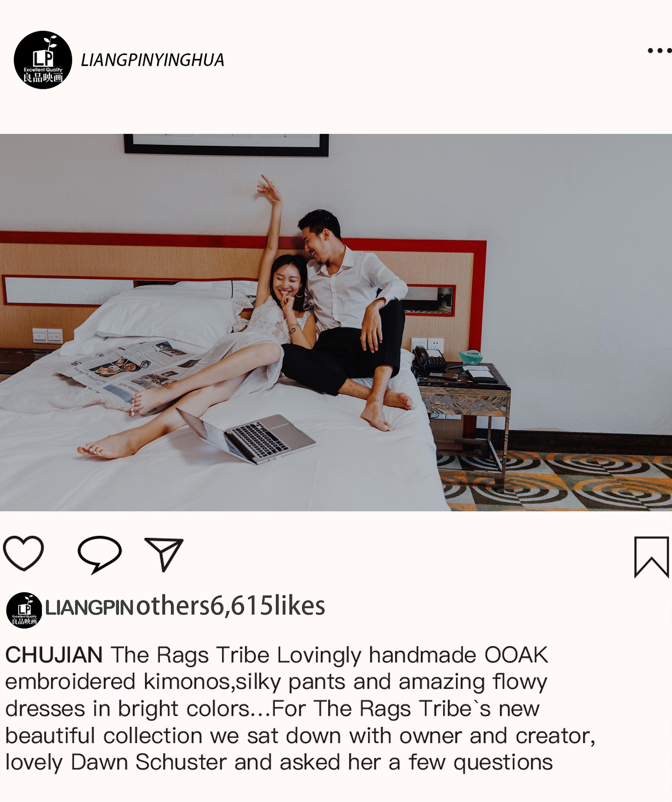
Task: Click the caption line mentioning embroidered kimonos
Action: [276, 682]
